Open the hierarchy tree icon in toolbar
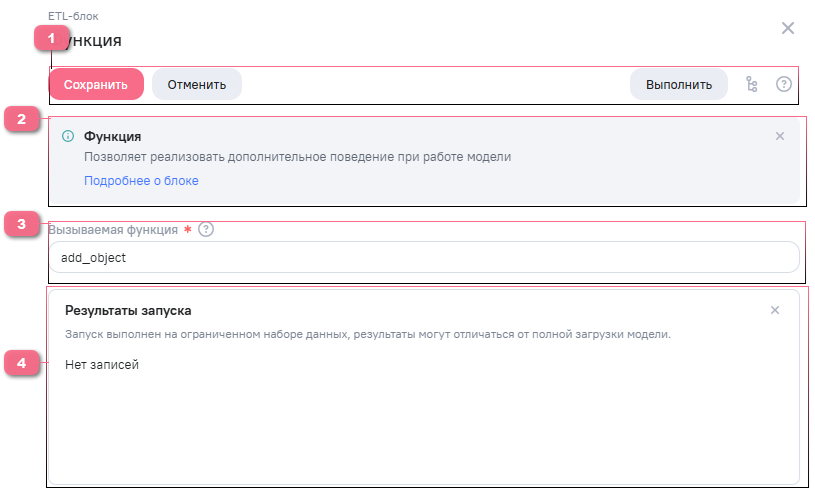Screen dimensions: 815x491 point(752,85)
